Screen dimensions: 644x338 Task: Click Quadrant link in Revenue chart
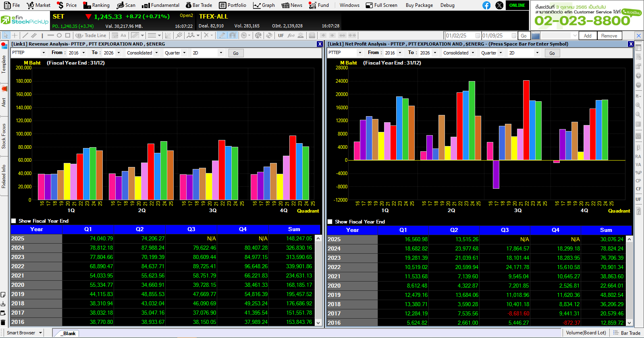(x=308, y=211)
